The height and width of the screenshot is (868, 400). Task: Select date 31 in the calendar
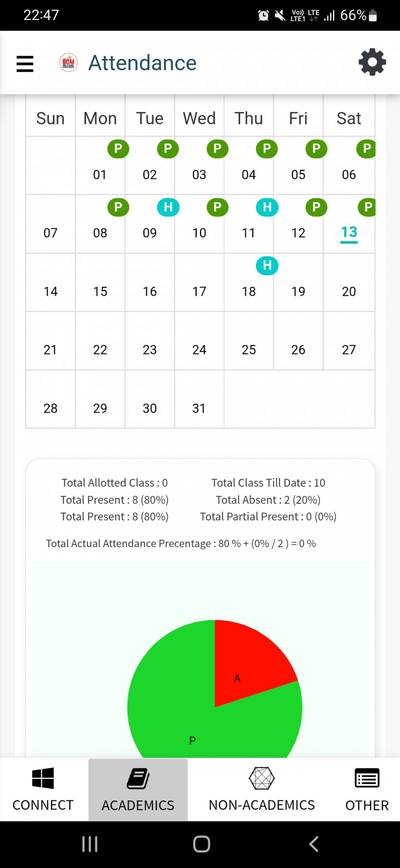point(199,408)
